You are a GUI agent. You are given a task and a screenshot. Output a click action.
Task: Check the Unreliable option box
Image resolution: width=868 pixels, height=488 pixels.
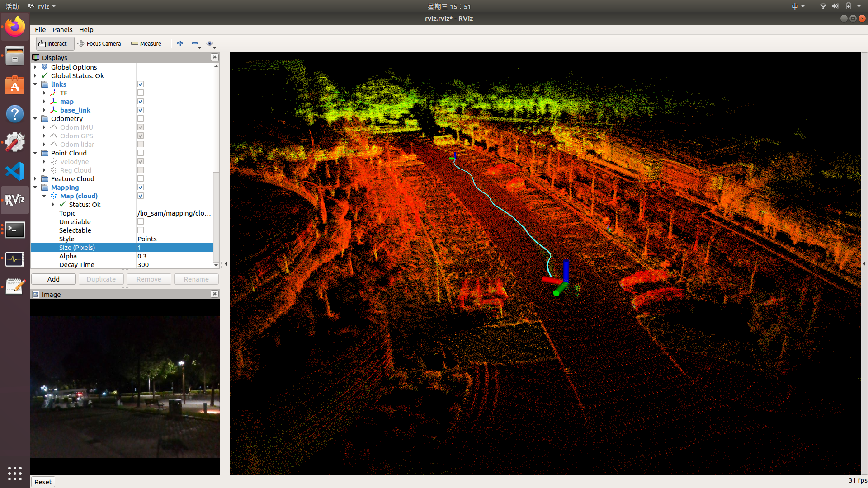pyautogui.click(x=141, y=222)
